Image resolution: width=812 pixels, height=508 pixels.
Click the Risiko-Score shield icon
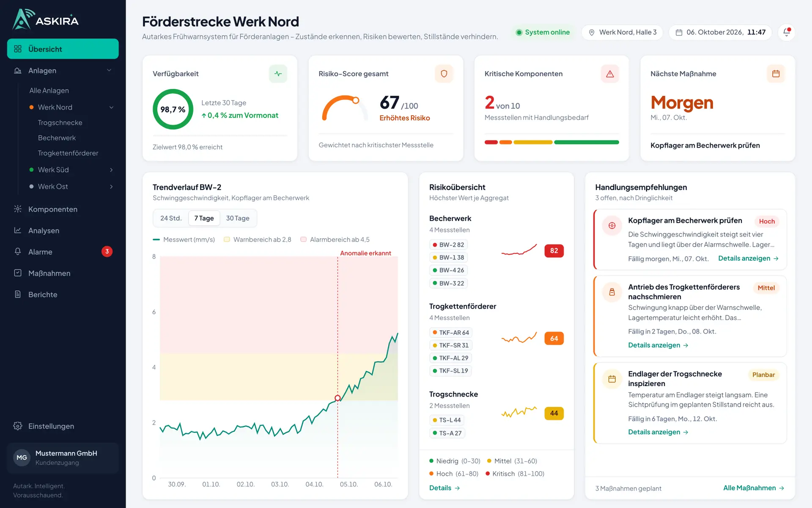[x=444, y=74]
